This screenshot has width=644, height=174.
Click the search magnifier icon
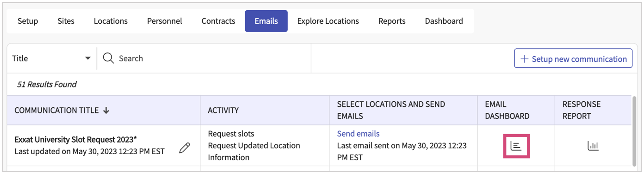coord(108,58)
